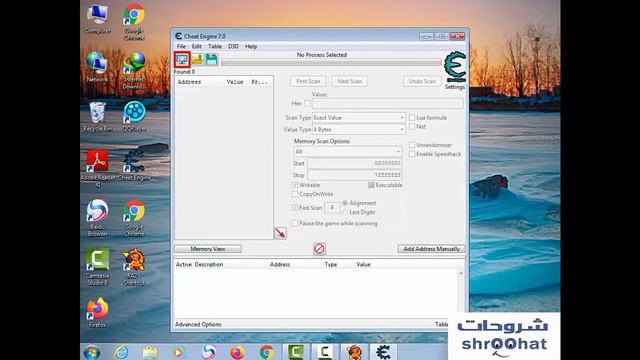
Task: Open Camtasia Studio 8 desktop shortcut
Action: click(x=98, y=267)
